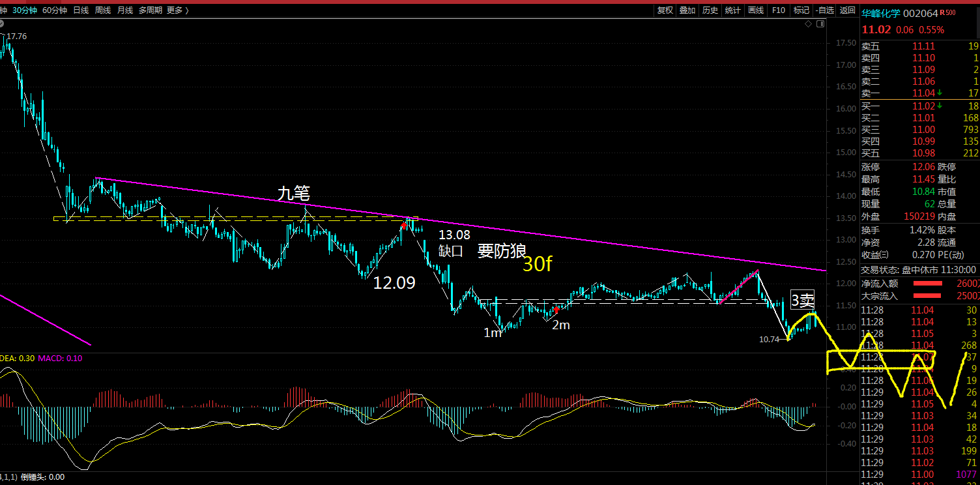This screenshot has height=485, width=980.
Task: Click the green arrow beside 卖一 11.04
Action: 940,93
